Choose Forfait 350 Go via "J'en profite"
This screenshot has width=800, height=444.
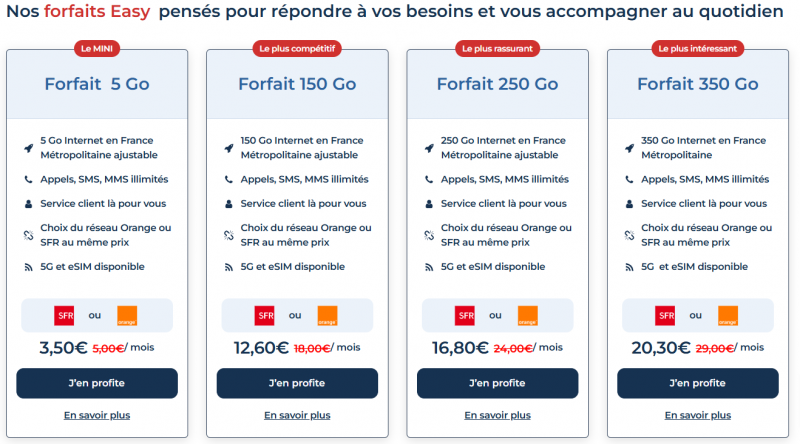698,383
